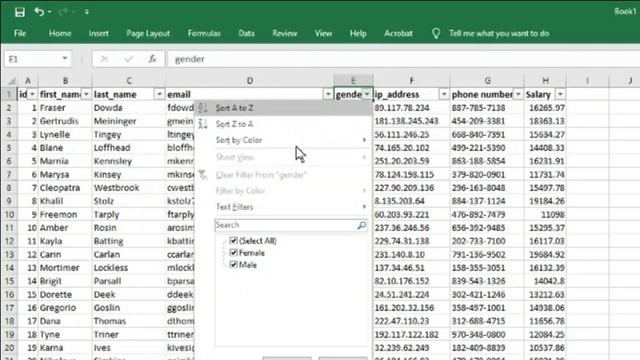Open the Acrobat ribbon tab
The height and width of the screenshot is (360, 640).
pos(398,33)
